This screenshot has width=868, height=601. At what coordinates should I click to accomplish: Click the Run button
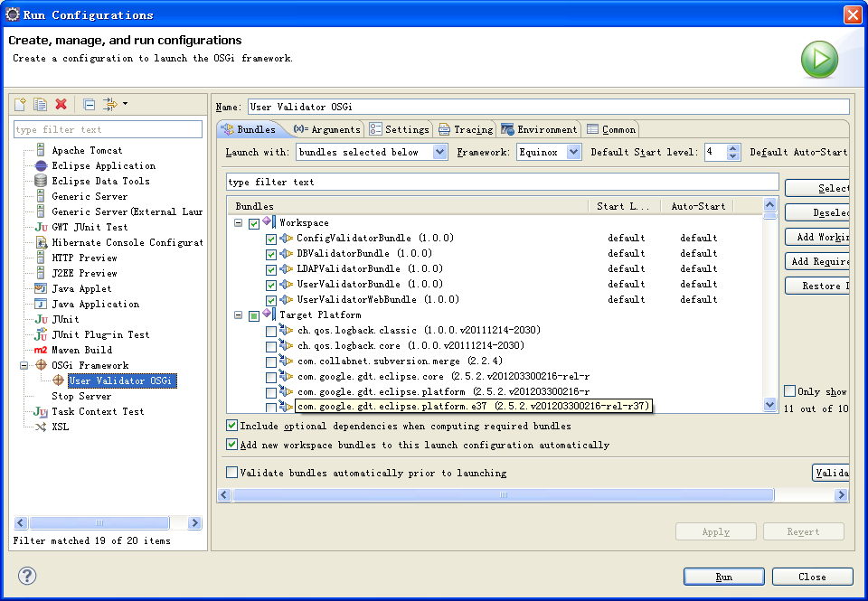(x=723, y=577)
